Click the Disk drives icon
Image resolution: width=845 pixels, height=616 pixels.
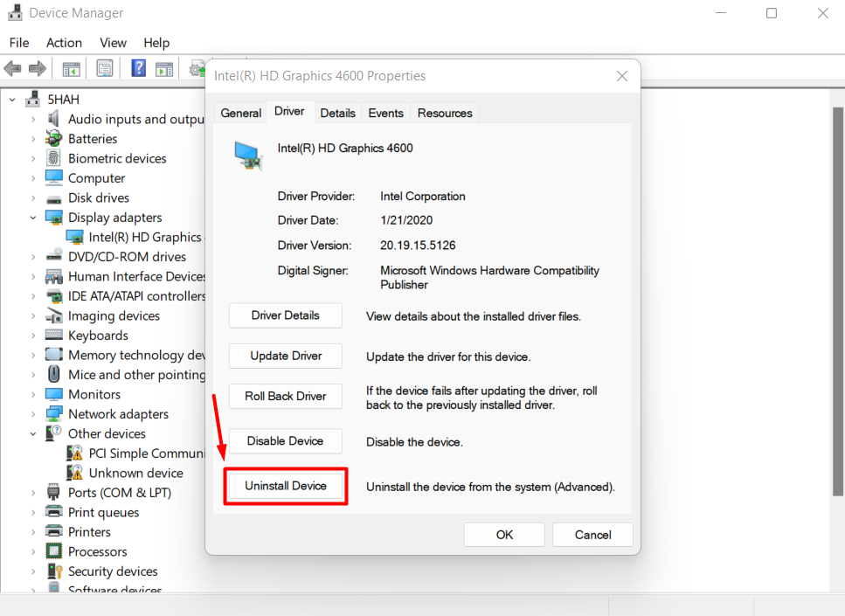point(54,199)
